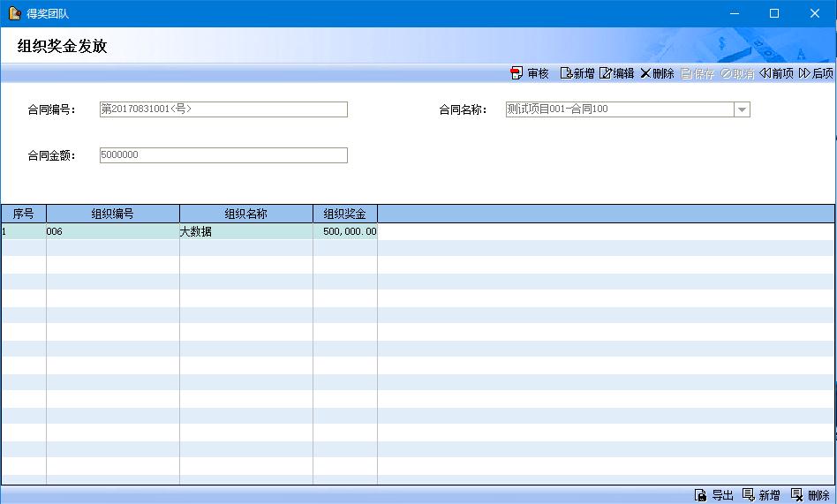The height and width of the screenshot is (504, 837).
Task: Click the 合同编号 input field
Action: pos(223,109)
